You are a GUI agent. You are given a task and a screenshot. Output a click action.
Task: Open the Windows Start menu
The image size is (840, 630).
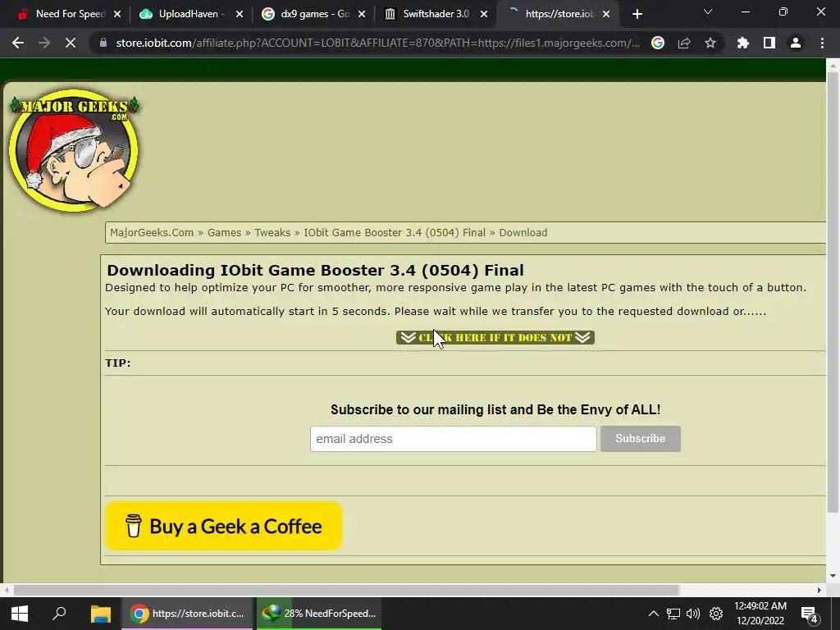pyautogui.click(x=20, y=614)
